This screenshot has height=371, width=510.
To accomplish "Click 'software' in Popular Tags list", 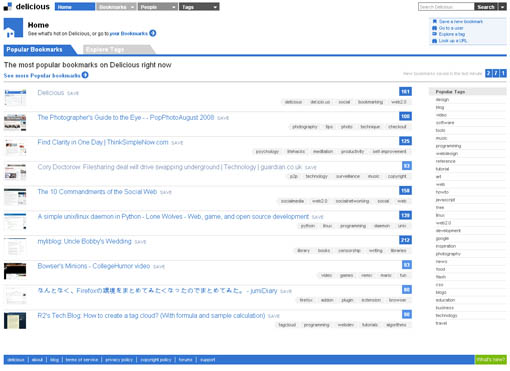I will pos(445,123).
